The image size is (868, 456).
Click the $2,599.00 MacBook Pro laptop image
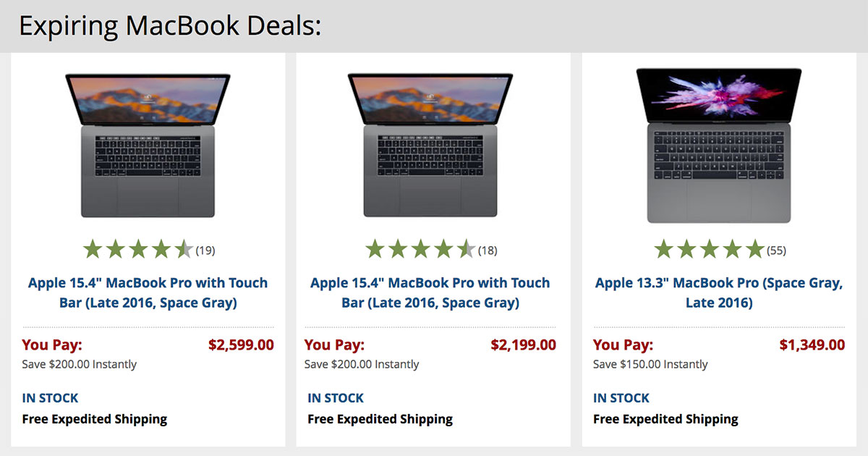coord(148,144)
